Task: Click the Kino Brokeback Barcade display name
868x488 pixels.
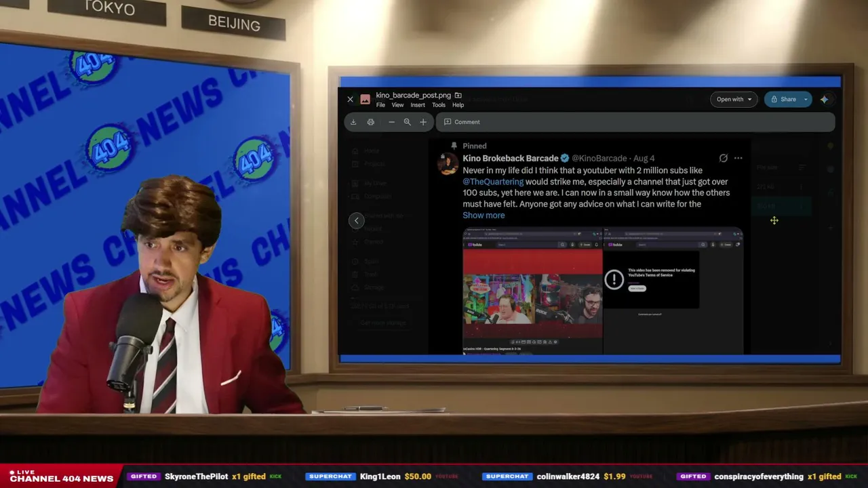Action: [511, 159]
